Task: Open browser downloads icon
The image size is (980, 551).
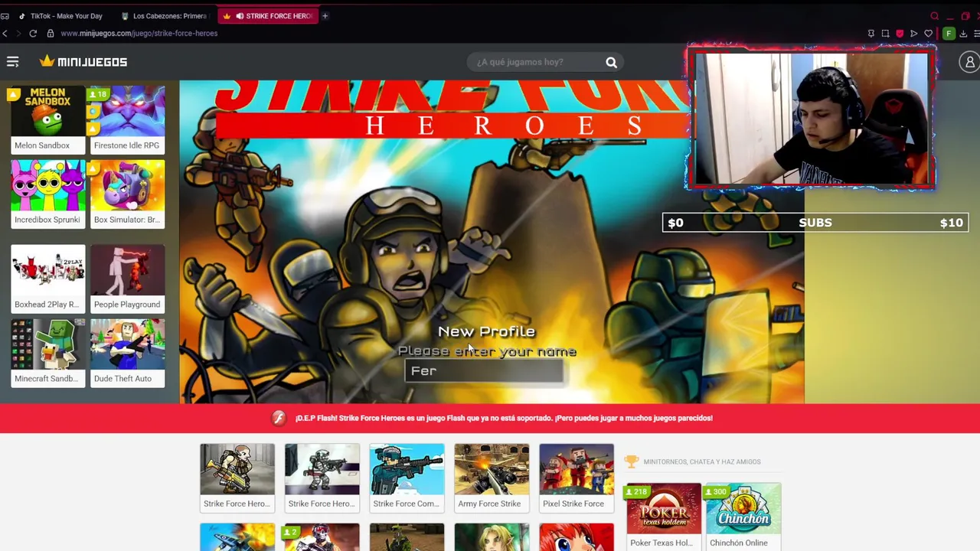Action: coord(963,33)
